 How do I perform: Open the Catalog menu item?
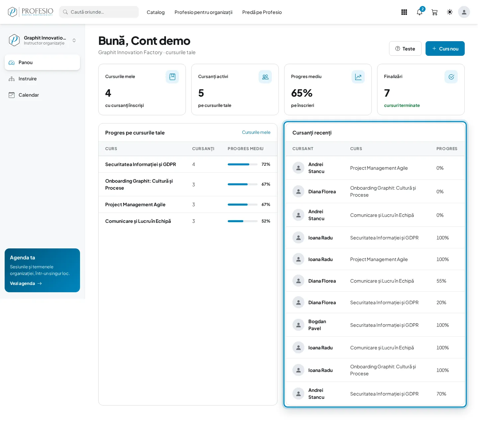[x=156, y=12]
